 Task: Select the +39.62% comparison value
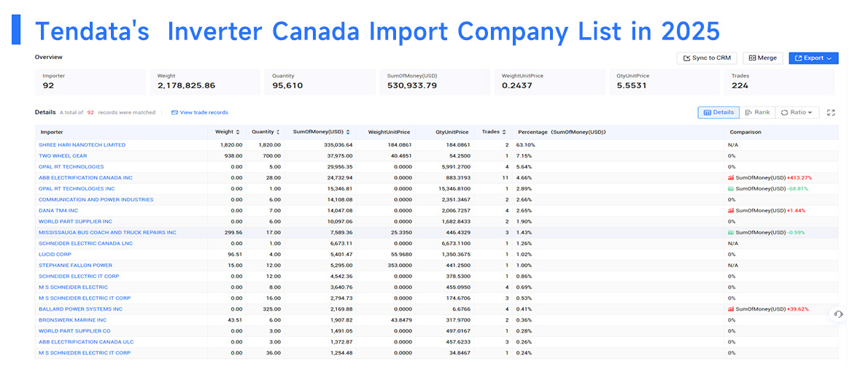point(798,309)
